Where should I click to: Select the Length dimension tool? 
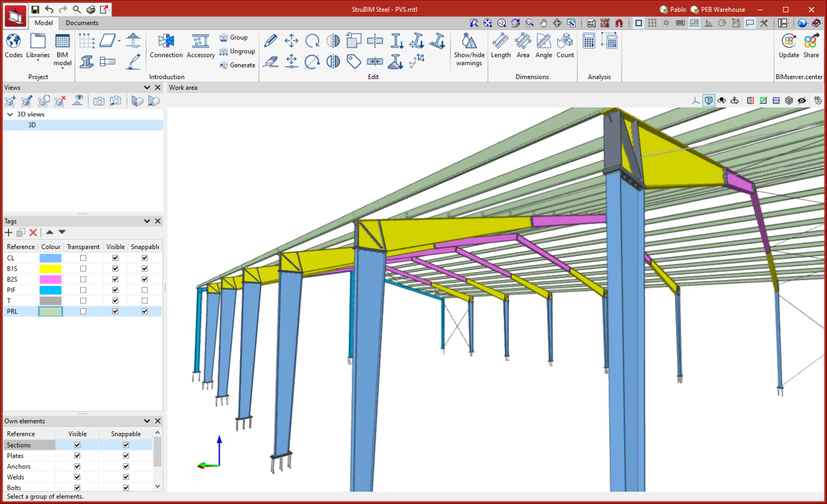[500, 42]
